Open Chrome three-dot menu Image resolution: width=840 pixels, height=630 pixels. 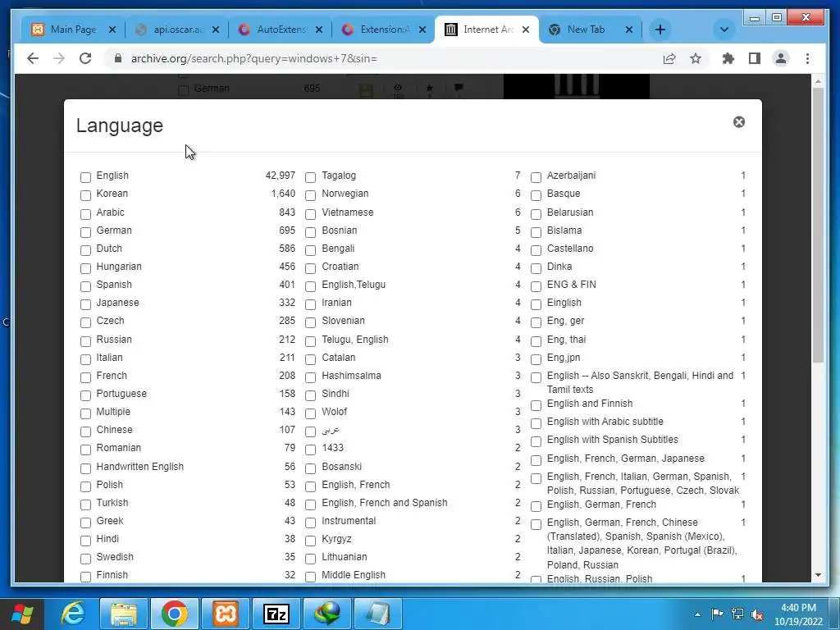(x=807, y=58)
